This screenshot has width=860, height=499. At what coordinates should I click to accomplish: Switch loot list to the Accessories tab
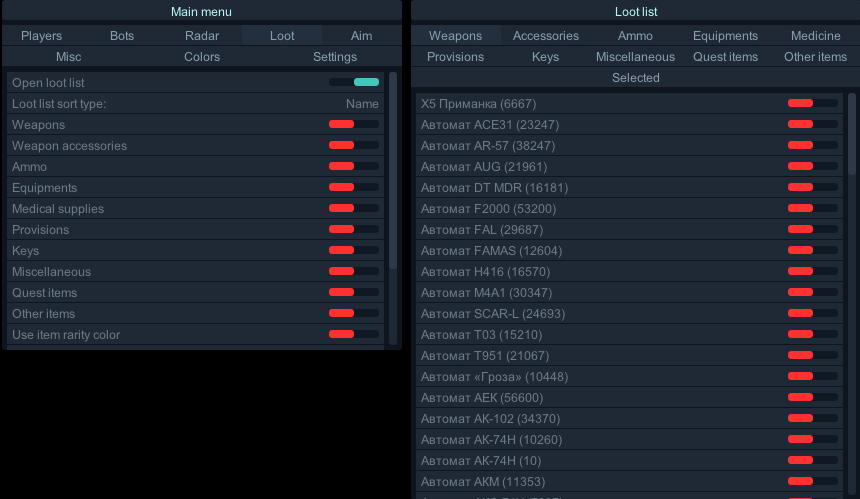tap(545, 35)
